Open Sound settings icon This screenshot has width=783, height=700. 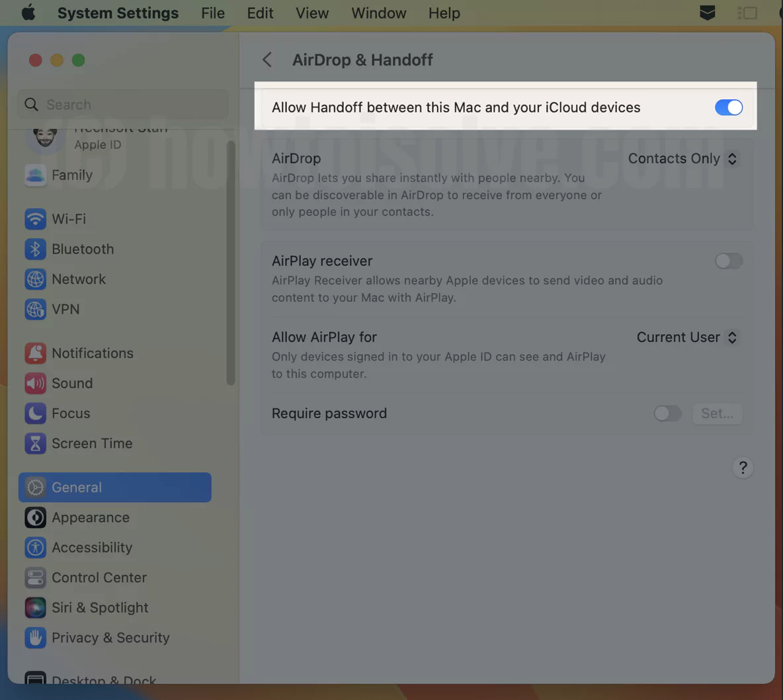coord(35,383)
